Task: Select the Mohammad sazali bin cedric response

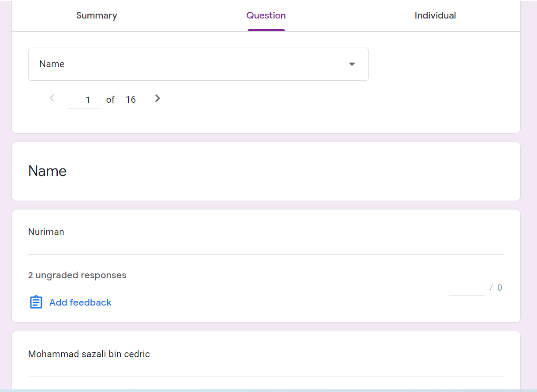Action: (x=89, y=354)
